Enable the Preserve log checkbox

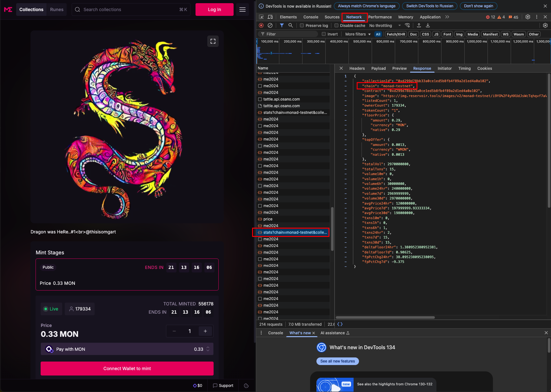(x=302, y=26)
